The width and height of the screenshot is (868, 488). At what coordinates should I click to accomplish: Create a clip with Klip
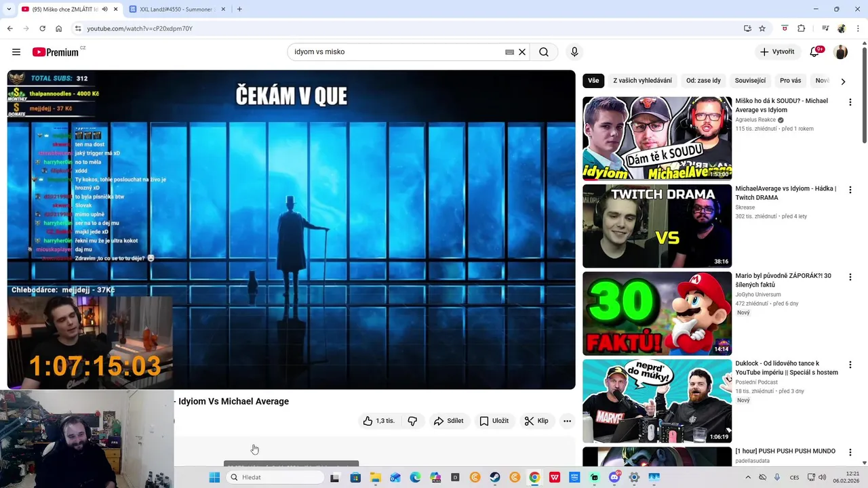pyautogui.click(x=536, y=421)
